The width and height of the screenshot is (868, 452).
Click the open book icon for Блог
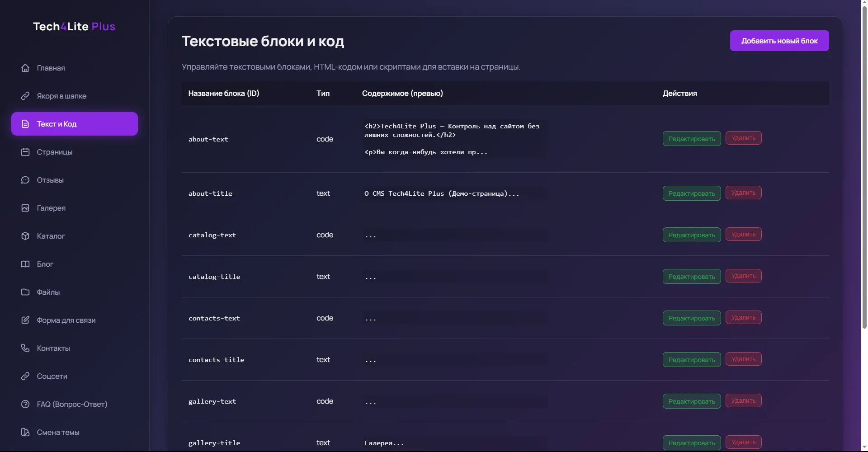pyautogui.click(x=25, y=264)
